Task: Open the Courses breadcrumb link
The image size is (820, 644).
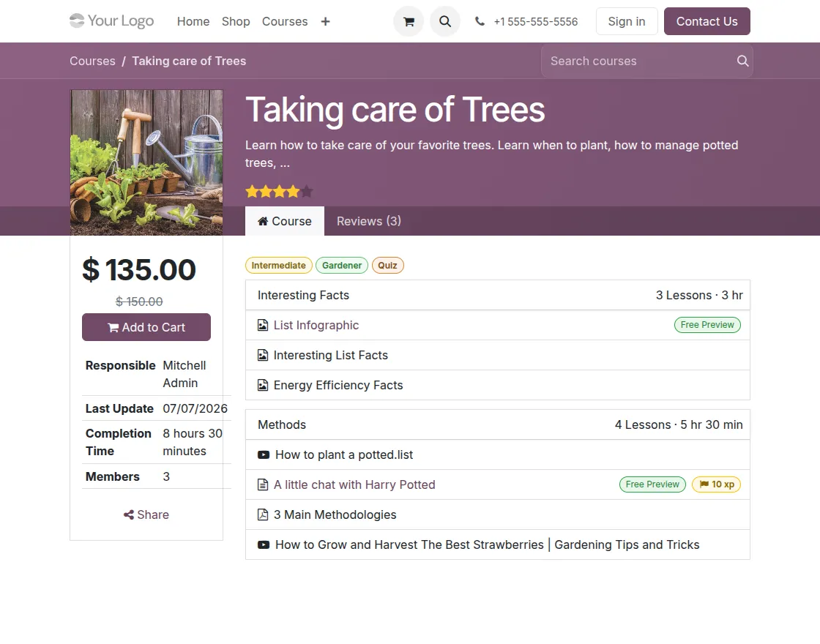Action: [x=92, y=61]
